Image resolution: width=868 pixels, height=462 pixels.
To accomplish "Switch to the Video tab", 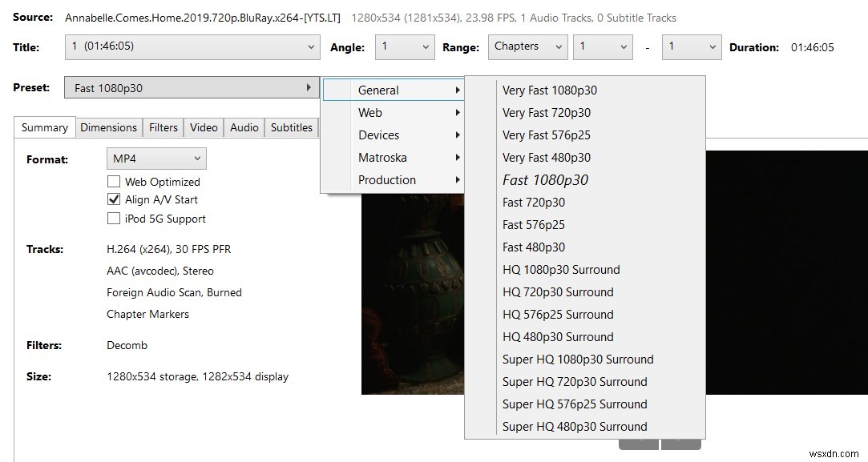I will [x=204, y=127].
